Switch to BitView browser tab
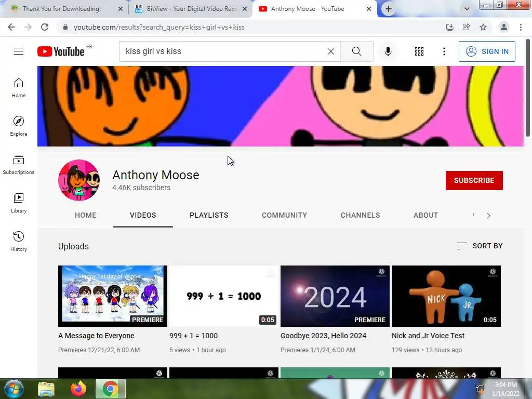Image resolution: width=532 pixels, height=399 pixels. (x=191, y=9)
